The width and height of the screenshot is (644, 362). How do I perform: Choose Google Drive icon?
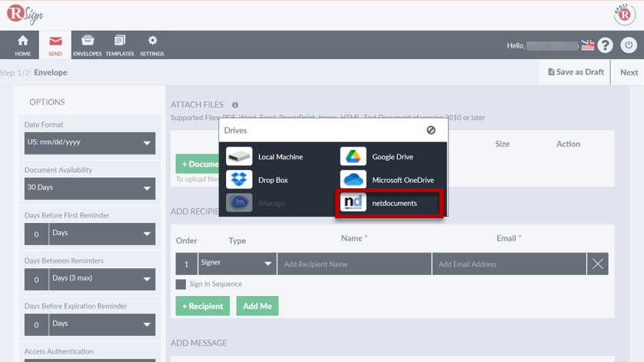(x=354, y=157)
